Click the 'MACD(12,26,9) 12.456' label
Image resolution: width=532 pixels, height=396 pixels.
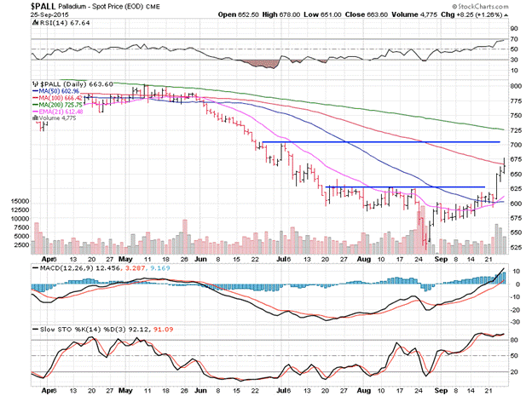(76, 268)
